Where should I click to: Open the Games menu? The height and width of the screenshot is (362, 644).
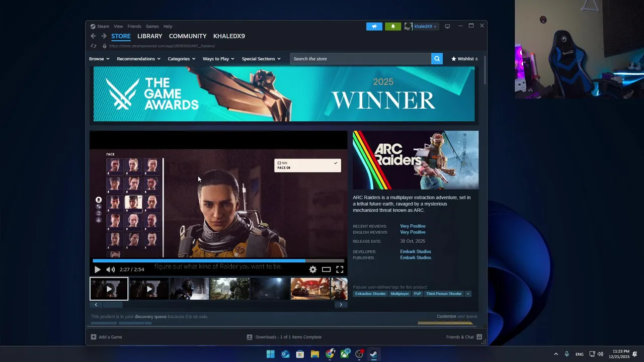(152, 27)
